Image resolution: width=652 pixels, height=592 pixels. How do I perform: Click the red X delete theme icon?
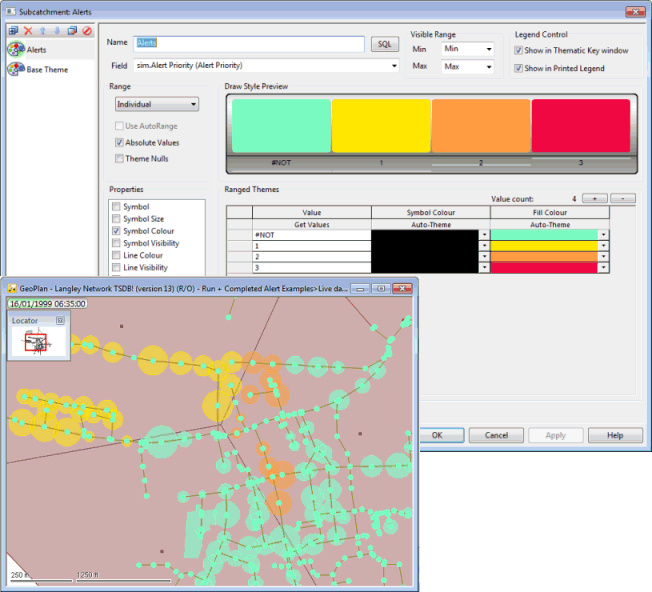coord(27,31)
